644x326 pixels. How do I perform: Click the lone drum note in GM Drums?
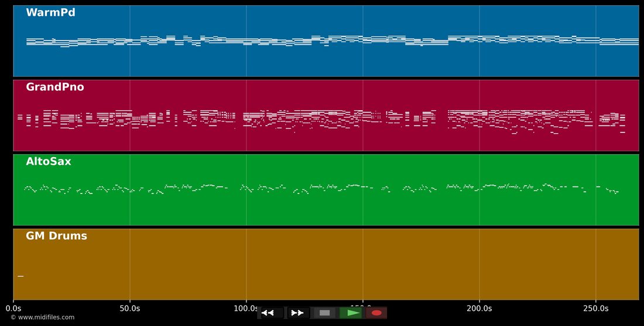[20, 276]
